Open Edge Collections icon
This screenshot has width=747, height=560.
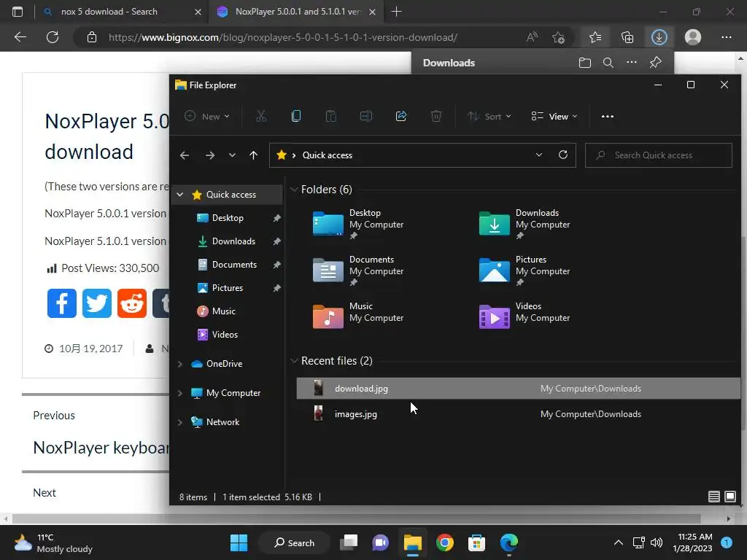(627, 37)
